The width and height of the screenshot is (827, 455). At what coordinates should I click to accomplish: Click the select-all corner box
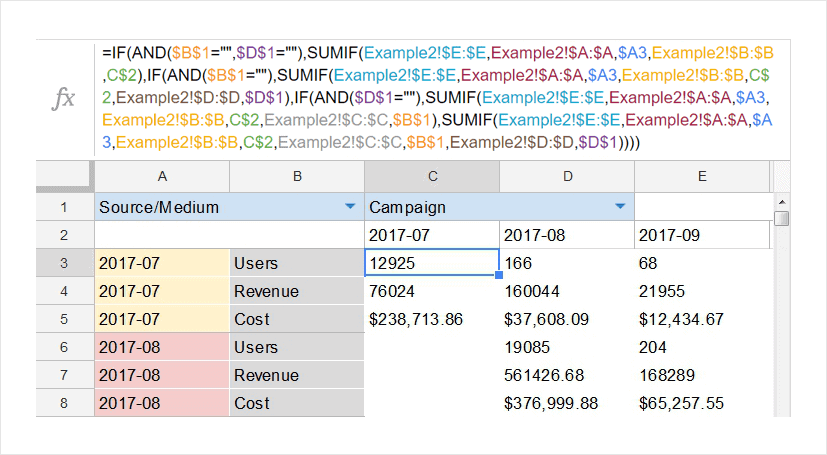pos(65,176)
